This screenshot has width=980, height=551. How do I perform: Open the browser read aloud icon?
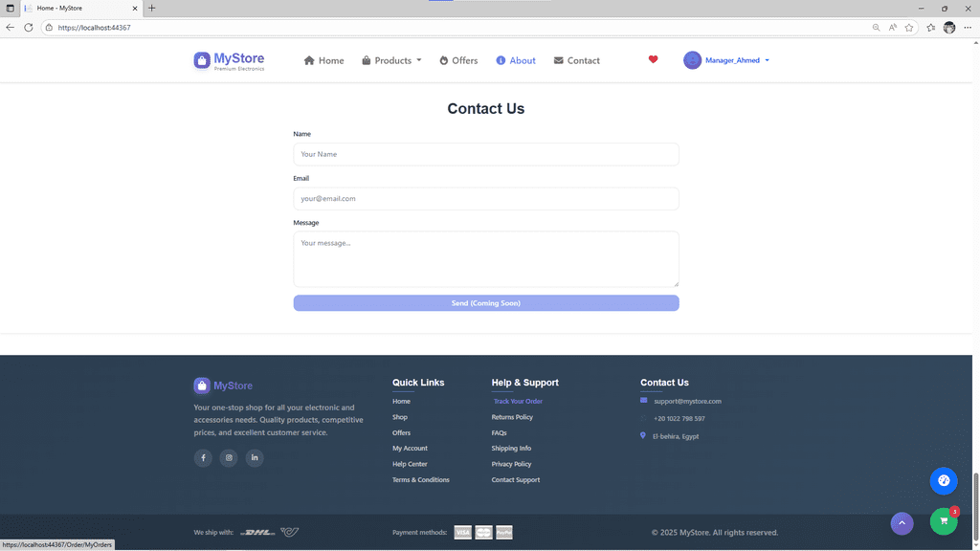coord(893,28)
